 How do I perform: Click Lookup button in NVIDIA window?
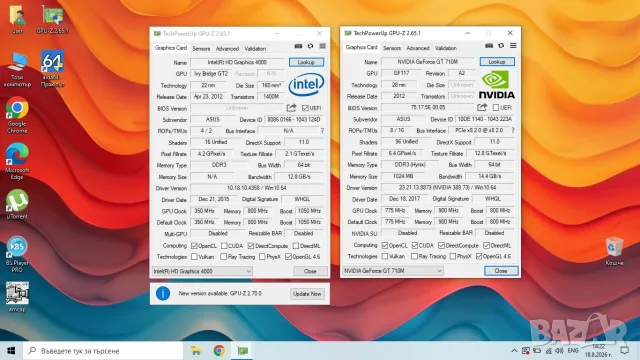point(497,62)
